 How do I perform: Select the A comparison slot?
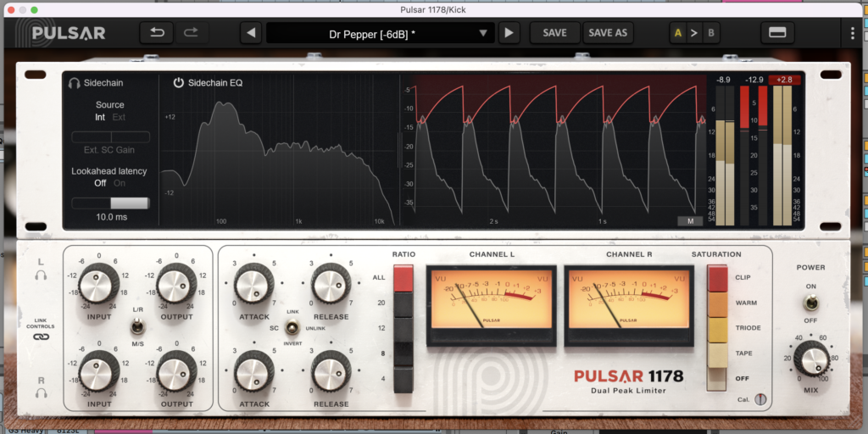point(677,33)
